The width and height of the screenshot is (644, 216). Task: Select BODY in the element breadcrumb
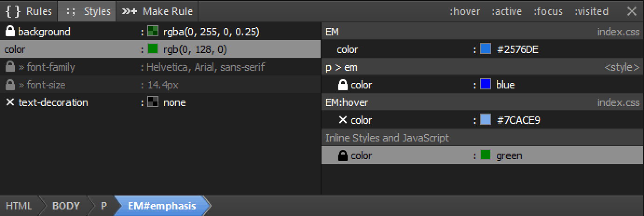pyautogui.click(x=66, y=206)
